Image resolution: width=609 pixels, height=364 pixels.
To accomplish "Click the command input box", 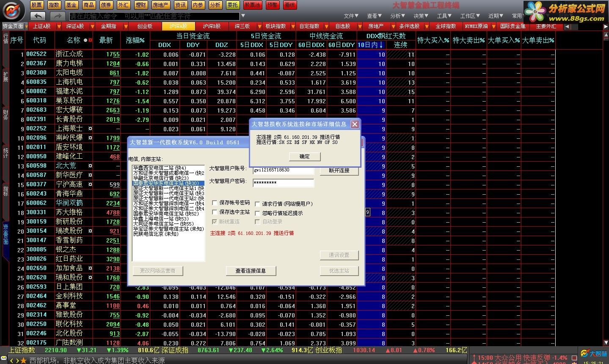I will coord(154,16).
